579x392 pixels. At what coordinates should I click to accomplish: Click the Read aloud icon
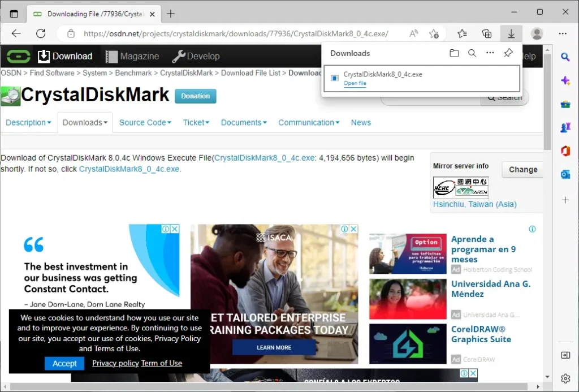413,33
